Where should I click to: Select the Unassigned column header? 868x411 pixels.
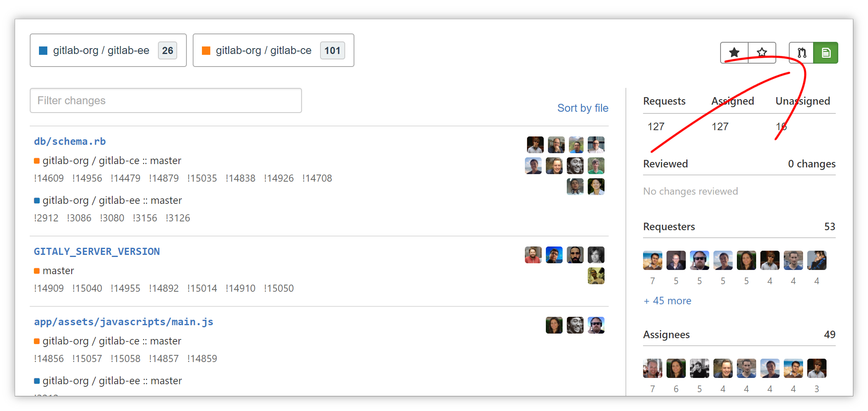(803, 101)
